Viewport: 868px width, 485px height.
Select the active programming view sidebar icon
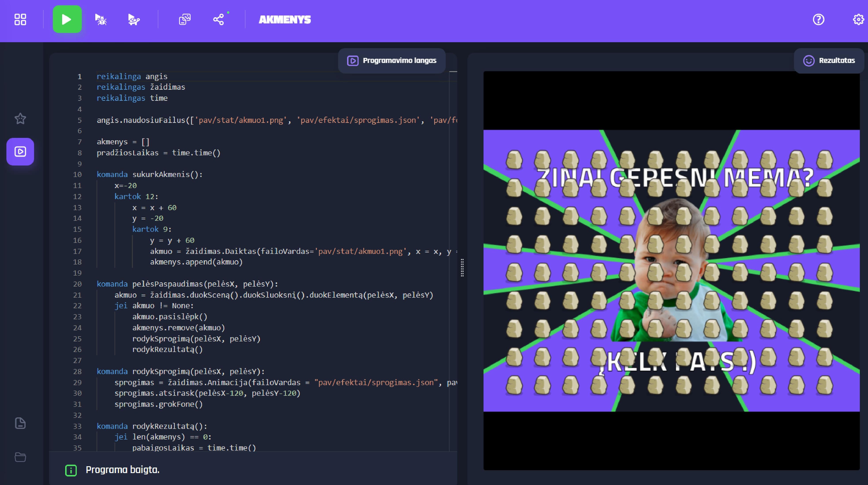coord(20,151)
